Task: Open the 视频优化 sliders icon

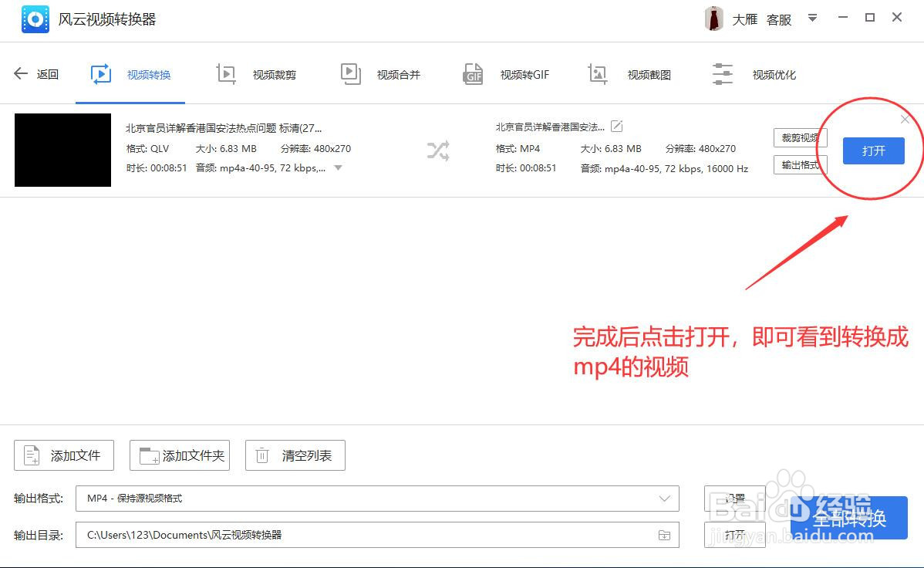Action: coord(723,74)
